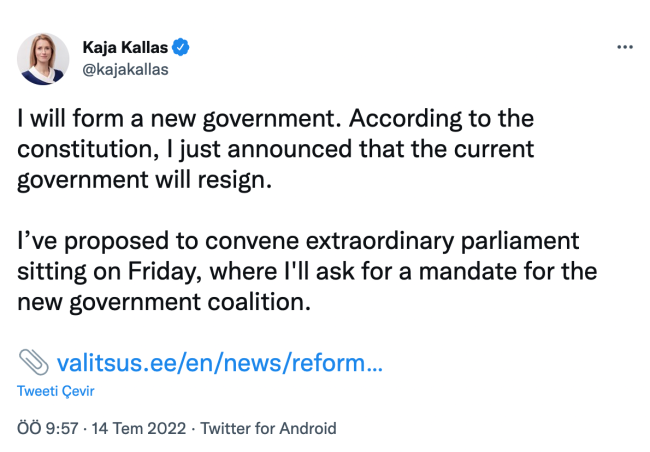
Task: Click the "ÖÖ 9:57" time in the timestamp
Action: coord(49,428)
